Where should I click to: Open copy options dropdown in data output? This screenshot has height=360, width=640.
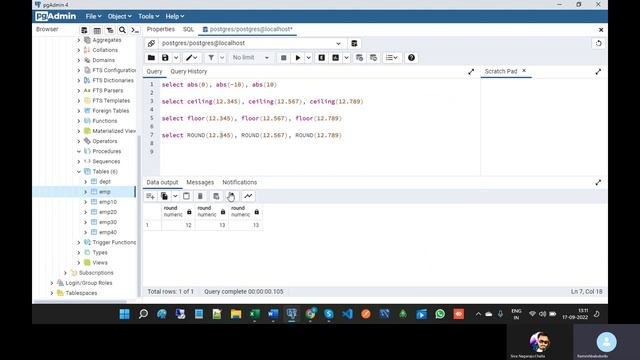pos(175,196)
